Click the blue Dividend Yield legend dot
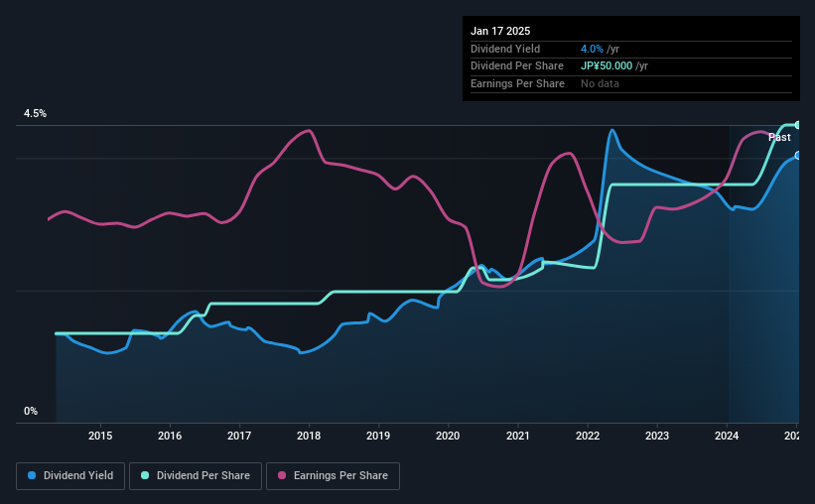The image size is (815, 504). pyautogui.click(x=32, y=475)
